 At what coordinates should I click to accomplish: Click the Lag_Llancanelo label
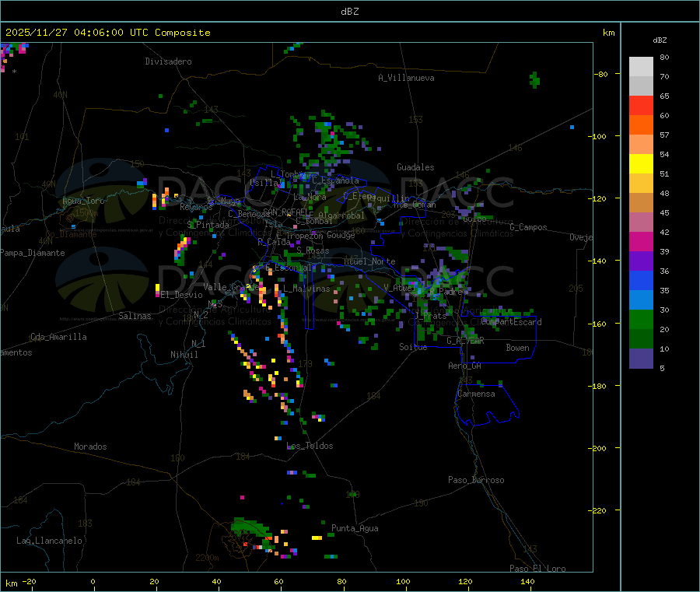(x=50, y=540)
